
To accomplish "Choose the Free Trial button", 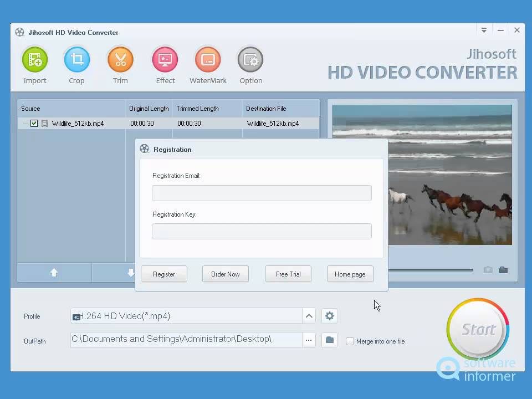I will pyautogui.click(x=288, y=274).
